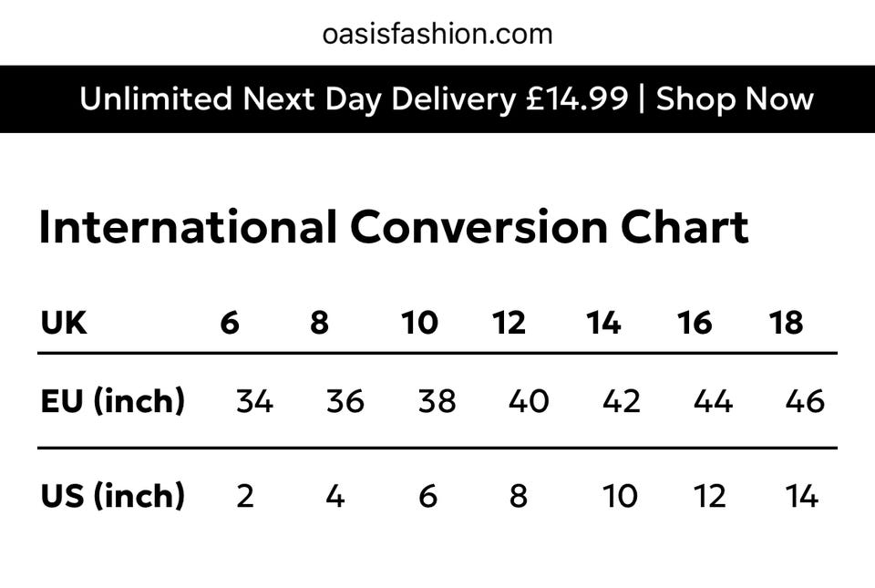Click EU size 34 value
The height and width of the screenshot is (588, 875).
tap(254, 401)
